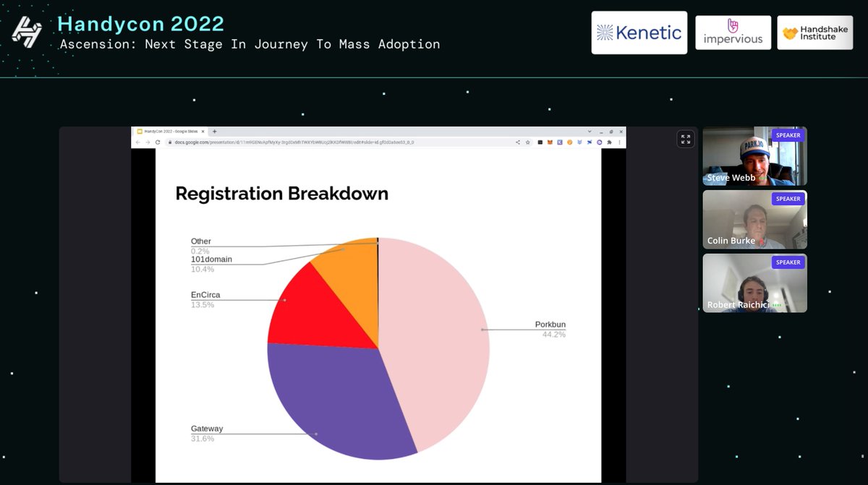The image size is (868, 485).
Task: Click the share page icon in address bar
Action: (518, 142)
